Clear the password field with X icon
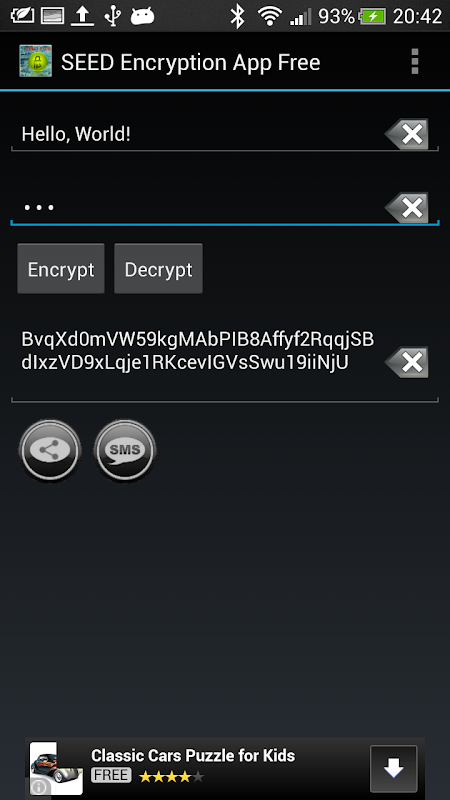Viewport: 450px width, 800px height. [x=407, y=208]
